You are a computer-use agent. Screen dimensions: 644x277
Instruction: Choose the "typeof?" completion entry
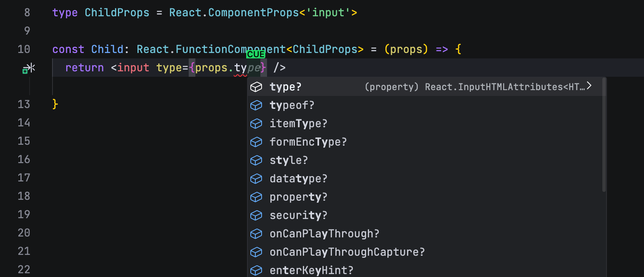point(292,105)
